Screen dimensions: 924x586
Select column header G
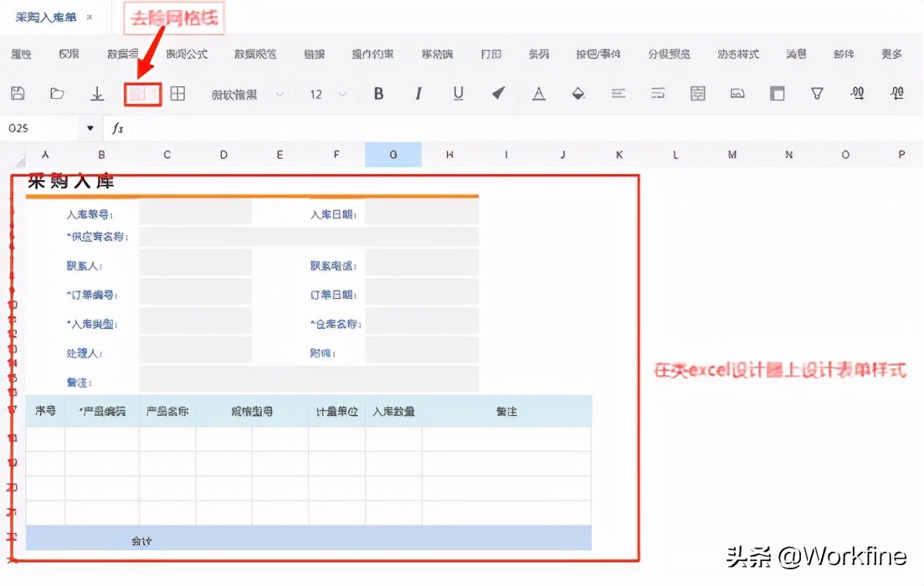coord(393,155)
